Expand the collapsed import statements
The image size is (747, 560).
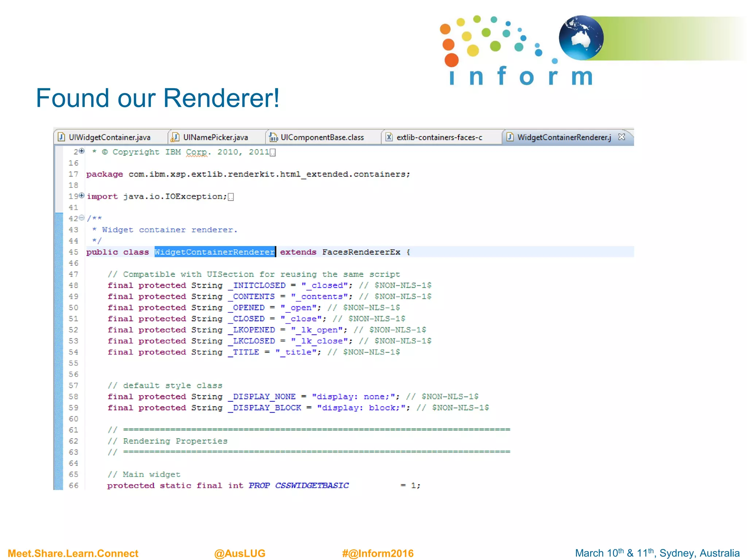(x=82, y=195)
